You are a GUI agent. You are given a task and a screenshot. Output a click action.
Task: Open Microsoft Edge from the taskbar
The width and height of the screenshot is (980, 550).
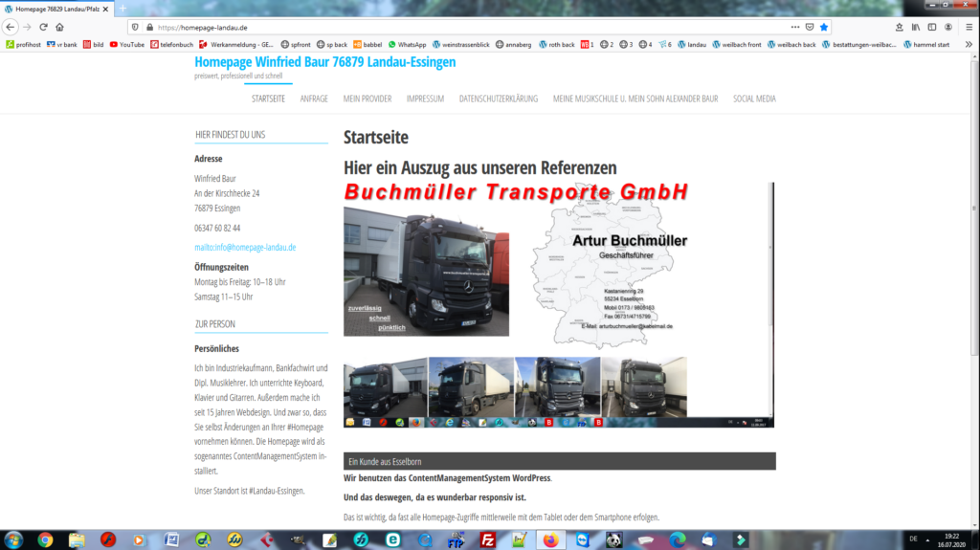tap(677, 539)
